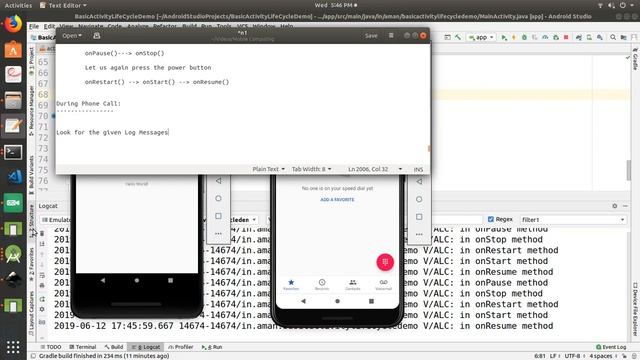Show Applications grid in the dock

click(13, 347)
